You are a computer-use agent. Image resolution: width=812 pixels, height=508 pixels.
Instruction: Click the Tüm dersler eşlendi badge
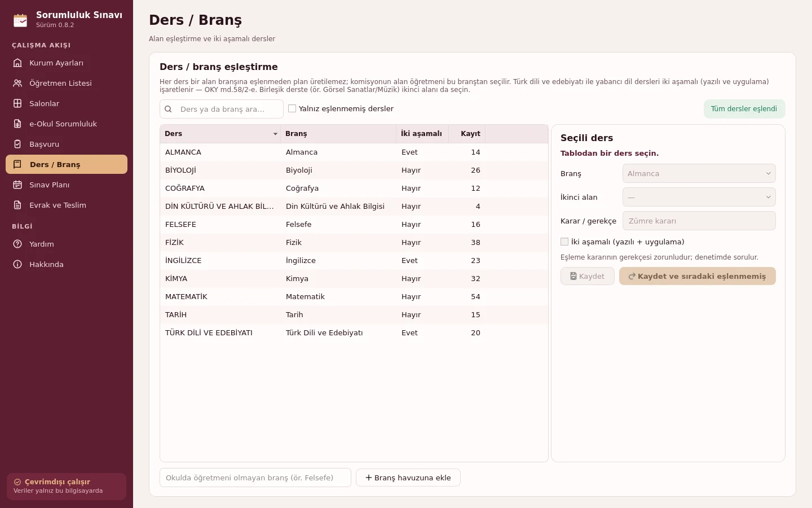(744, 109)
